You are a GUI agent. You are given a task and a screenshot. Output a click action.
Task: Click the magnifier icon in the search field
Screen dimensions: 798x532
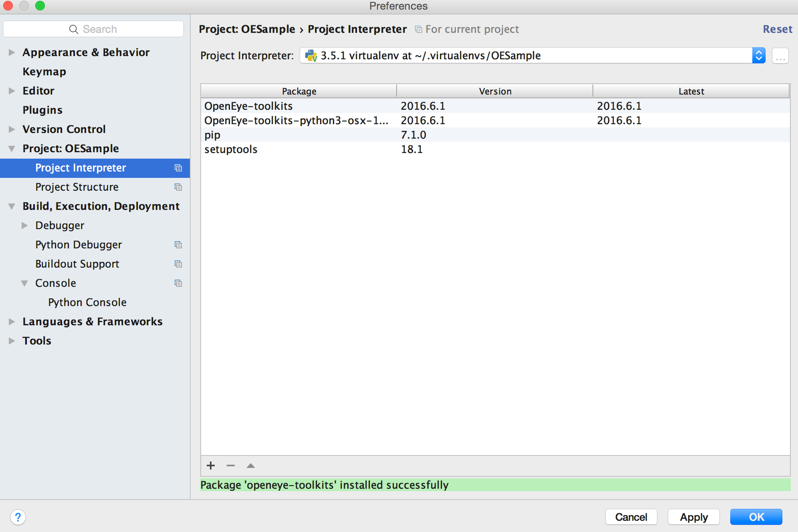73,29
